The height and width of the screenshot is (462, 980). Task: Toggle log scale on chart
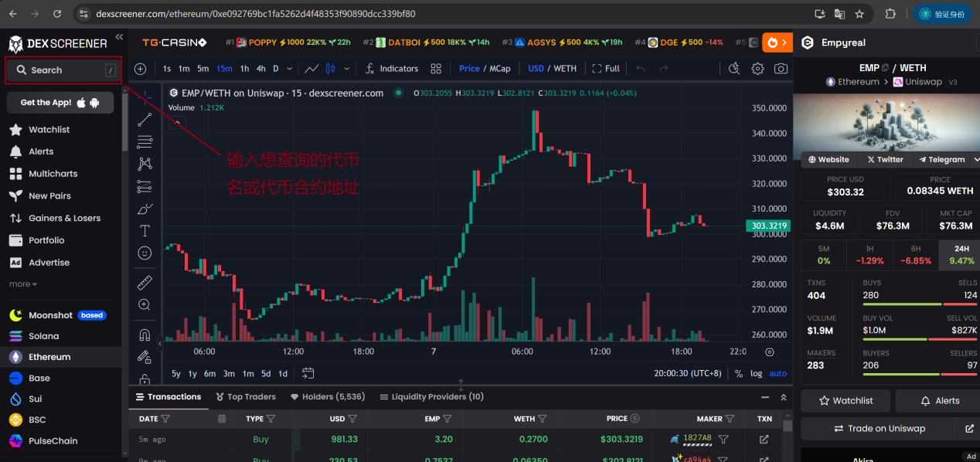click(x=756, y=373)
